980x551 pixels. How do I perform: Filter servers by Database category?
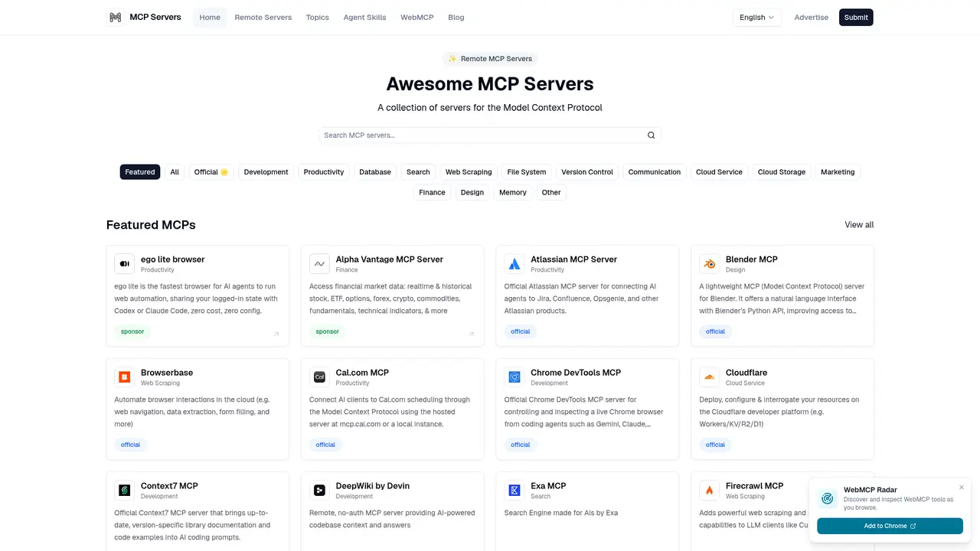[375, 172]
